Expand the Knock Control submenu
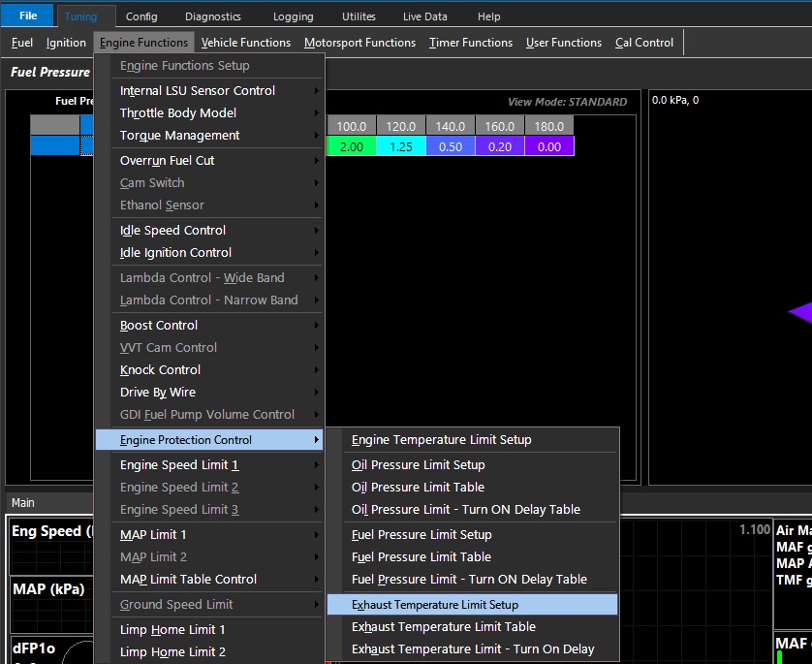The image size is (812, 664). click(x=160, y=370)
